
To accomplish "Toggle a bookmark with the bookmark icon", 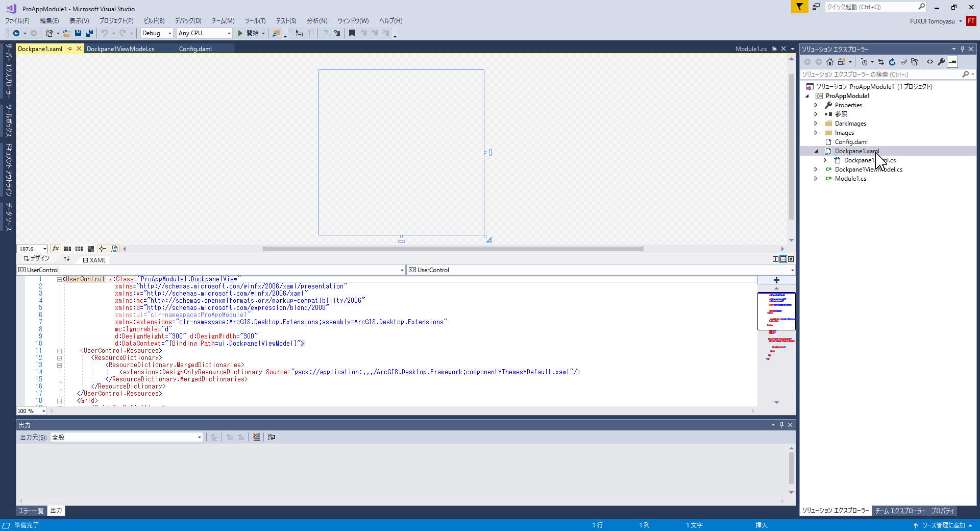I will point(352,33).
